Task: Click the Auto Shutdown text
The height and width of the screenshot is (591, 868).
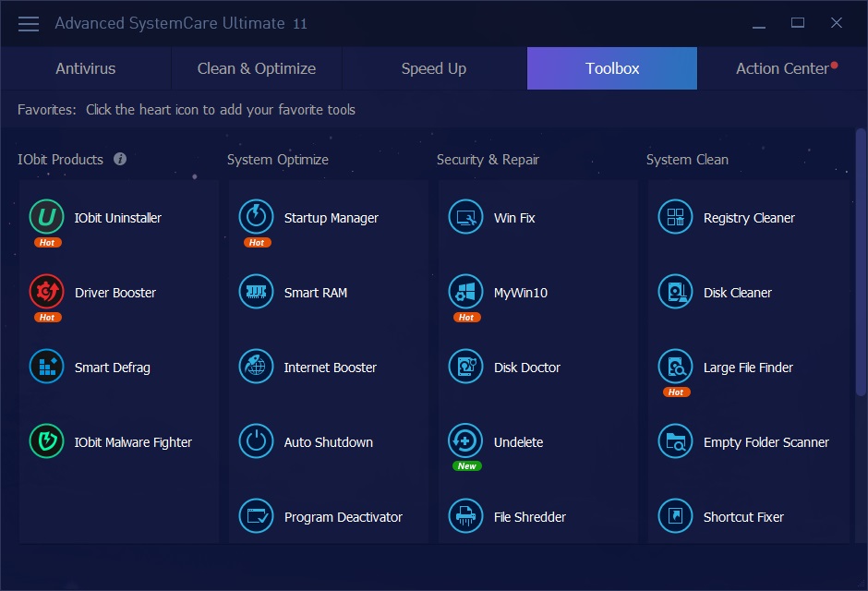Action: [328, 442]
